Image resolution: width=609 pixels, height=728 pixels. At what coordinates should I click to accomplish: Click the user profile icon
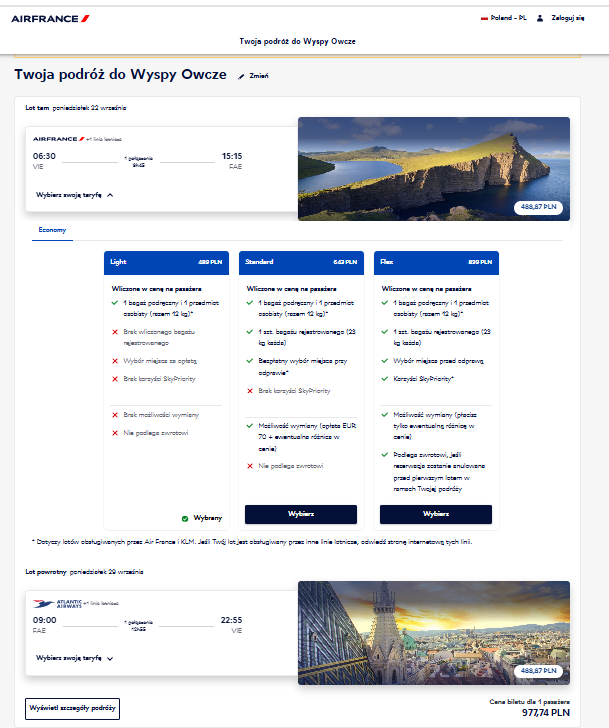pos(540,18)
